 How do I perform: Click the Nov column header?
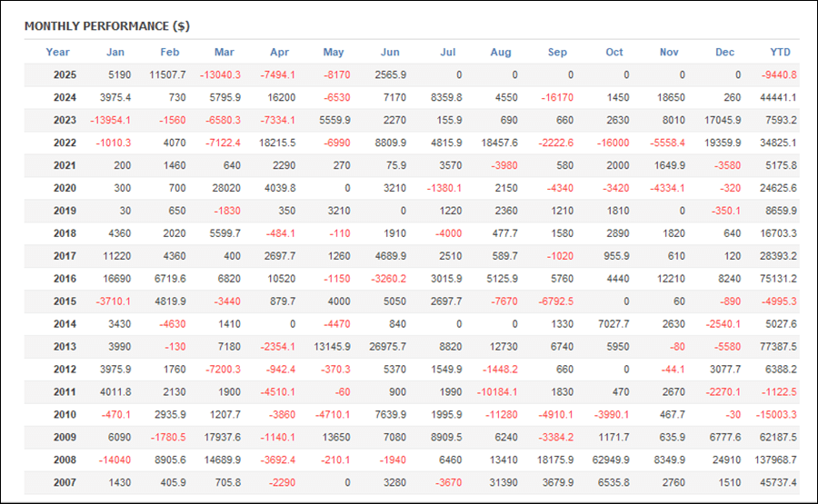click(669, 52)
